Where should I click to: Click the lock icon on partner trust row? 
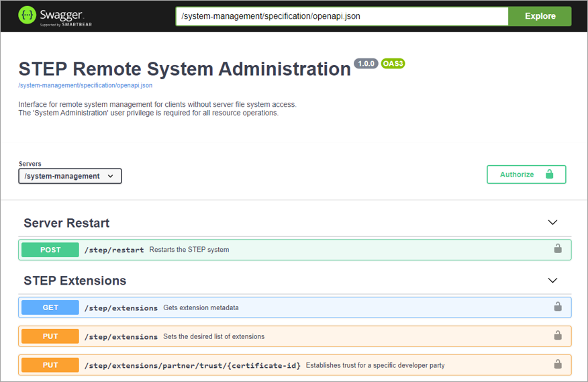point(557,365)
